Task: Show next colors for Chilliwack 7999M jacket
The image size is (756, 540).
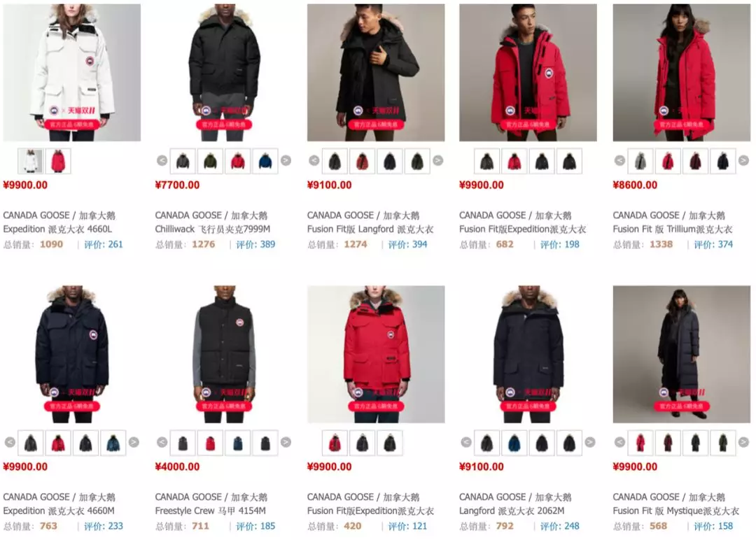Action: click(286, 160)
